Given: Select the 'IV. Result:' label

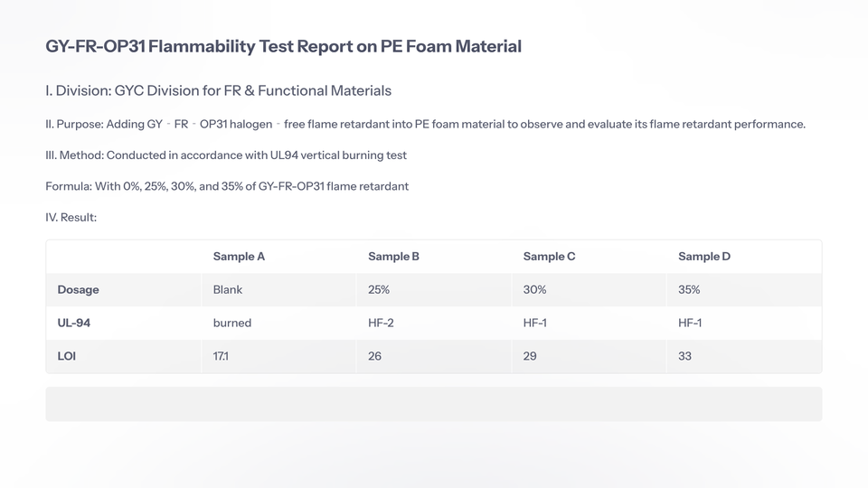Looking at the screenshot, I should (x=71, y=218).
